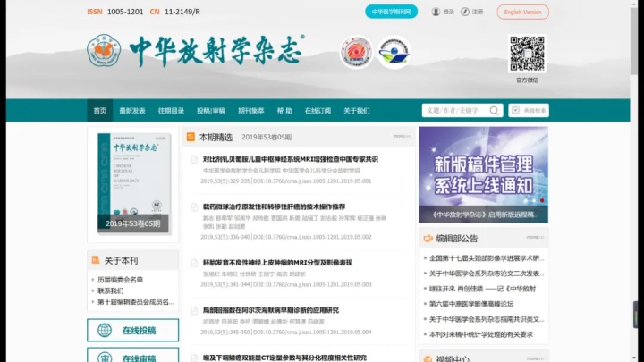Click the document icon beside the 胚胎发育不良性 article

[x=194, y=263]
